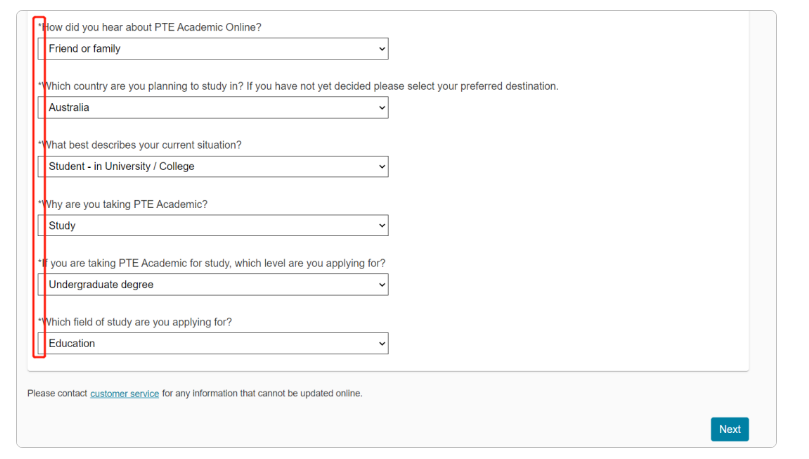Click the 'Which country are you planning' question label
The width and height of the screenshot is (809, 459).
coord(298,86)
